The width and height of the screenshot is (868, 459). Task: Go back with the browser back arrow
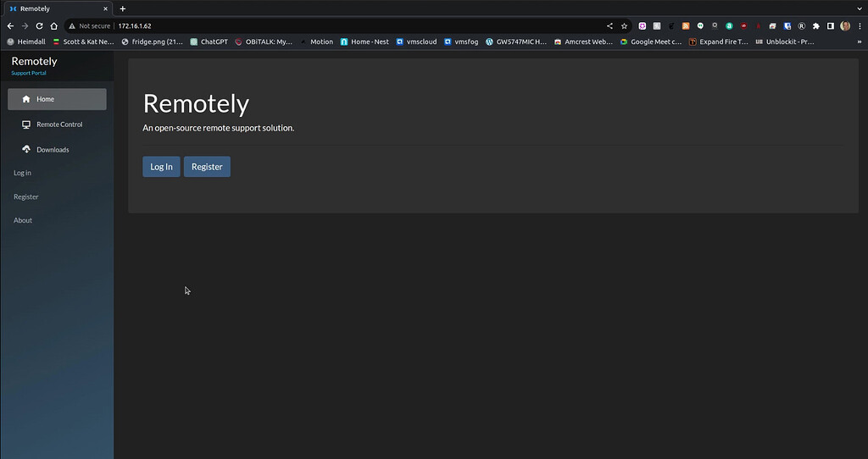[x=10, y=26]
